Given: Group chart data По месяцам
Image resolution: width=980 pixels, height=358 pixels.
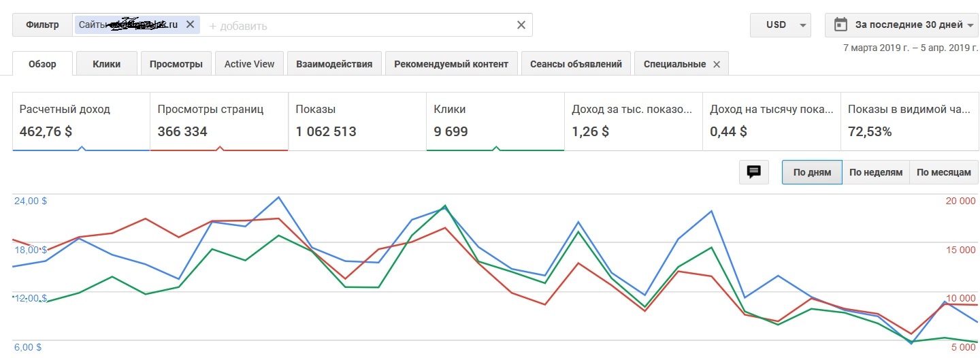Looking at the screenshot, I should (x=943, y=172).
